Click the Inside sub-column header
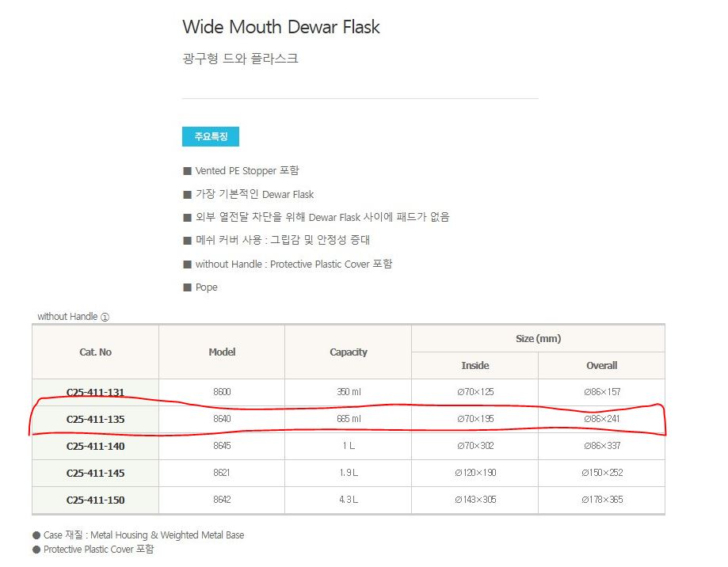Viewport: 728px width, 567px height. (x=475, y=365)
